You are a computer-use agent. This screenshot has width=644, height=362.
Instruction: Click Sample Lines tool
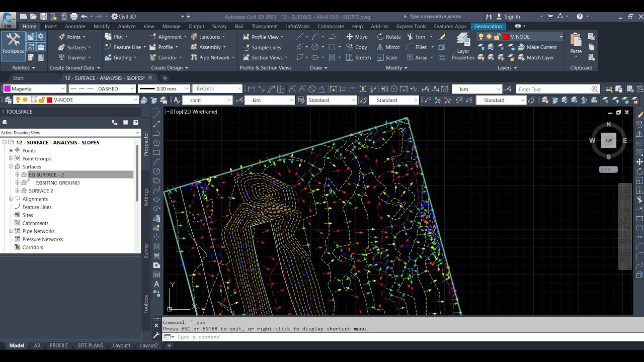(262, 47)
